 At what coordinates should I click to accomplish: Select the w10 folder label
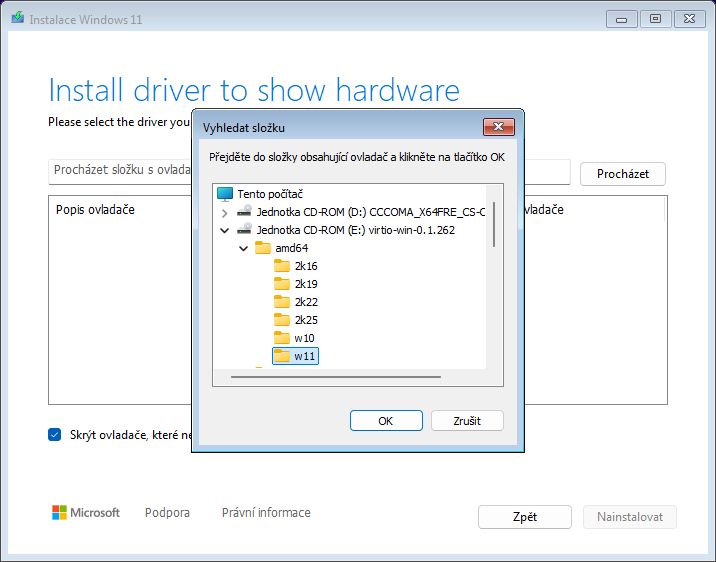[304, 338]
